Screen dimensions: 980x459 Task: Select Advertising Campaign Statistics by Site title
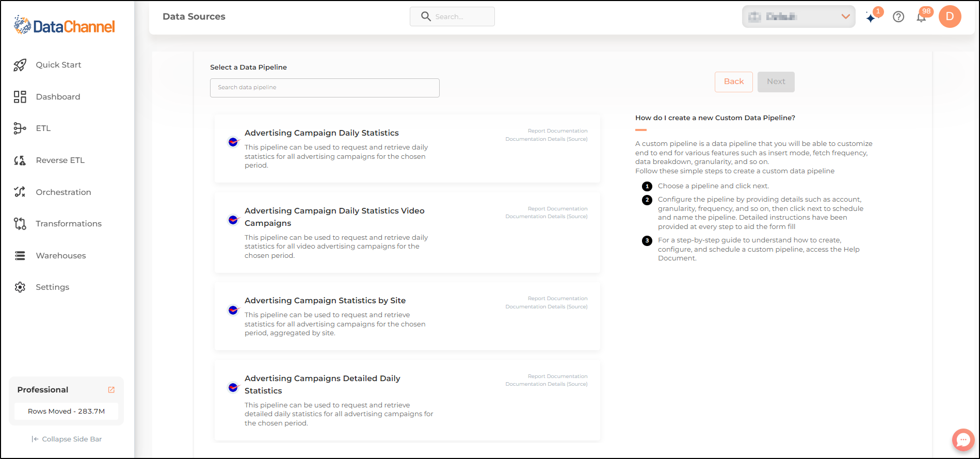click(x=325, y=301)
